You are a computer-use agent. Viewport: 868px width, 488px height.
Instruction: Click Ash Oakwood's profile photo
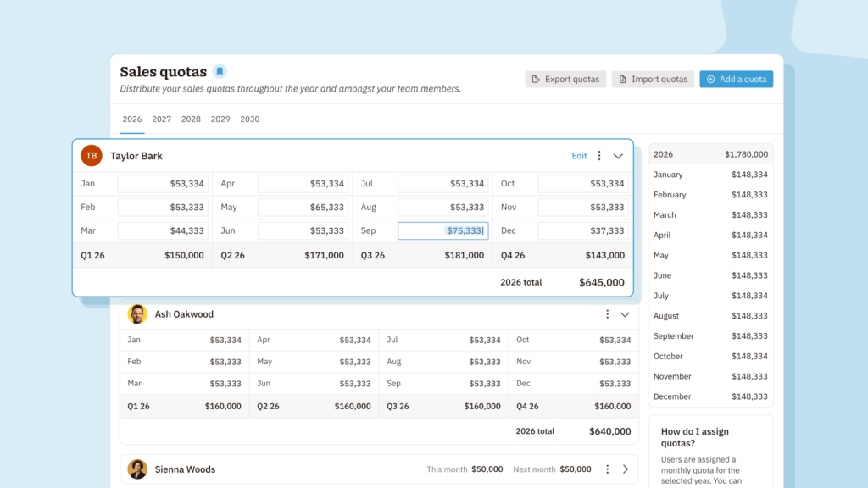click(137, 314)
